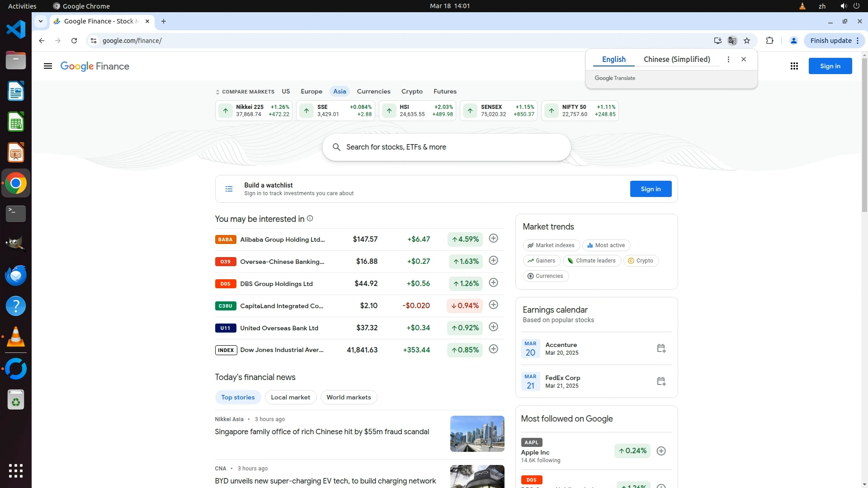Click info icon beside You may be interested in
868x488 pixels.
(x=310, y=219)
